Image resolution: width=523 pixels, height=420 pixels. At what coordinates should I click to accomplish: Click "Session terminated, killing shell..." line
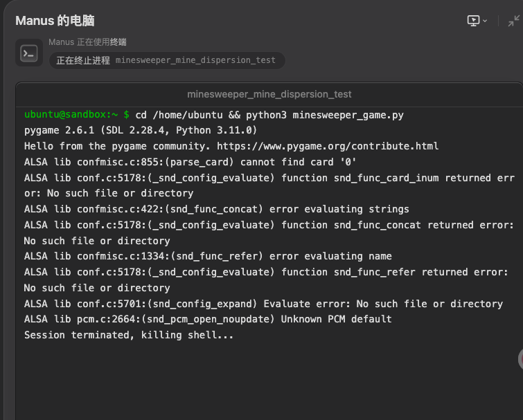128,335
